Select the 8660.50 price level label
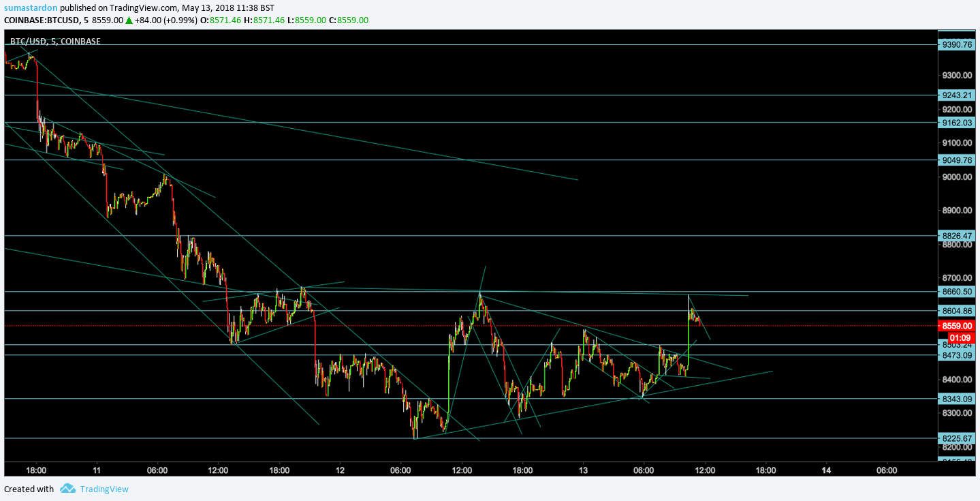Viewport: 980px width, 501px height. point(957,291)
